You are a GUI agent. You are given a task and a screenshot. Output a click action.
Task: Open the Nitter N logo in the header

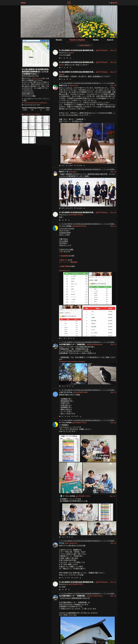69,3
